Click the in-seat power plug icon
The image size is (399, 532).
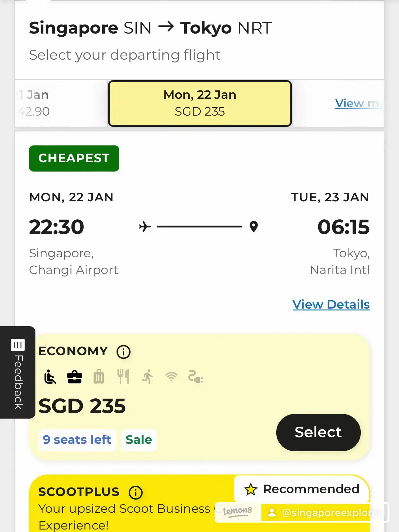point(195,377)
